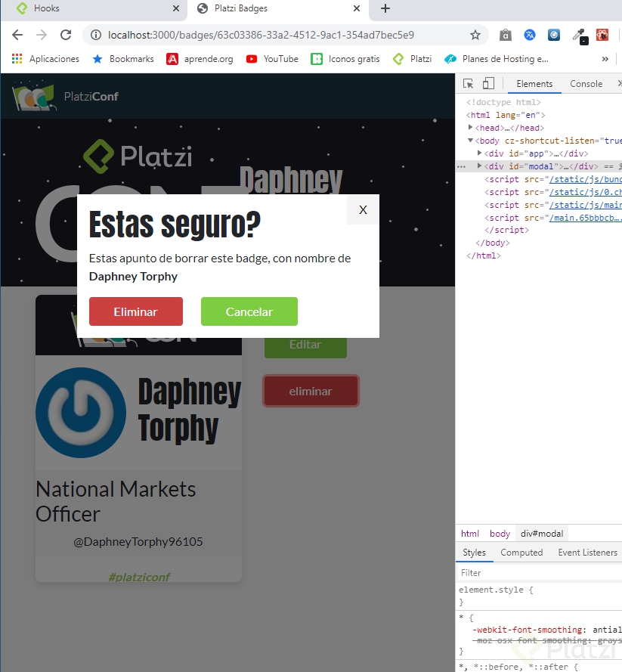Open the Google Translate extension

[530, 35]
